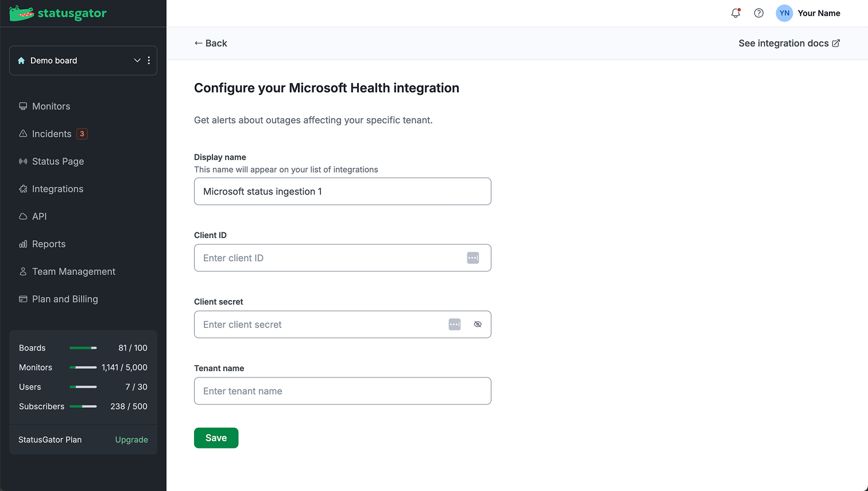Click the Status Page broadcast icon

pyautogui.click(x=23, y=161)
